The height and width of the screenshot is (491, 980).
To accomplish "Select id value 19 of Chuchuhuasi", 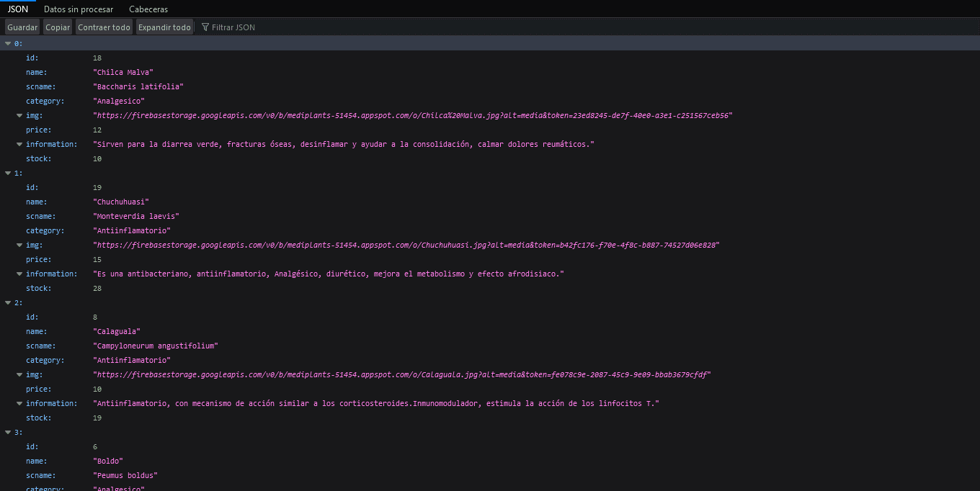I will coord(97,187).
